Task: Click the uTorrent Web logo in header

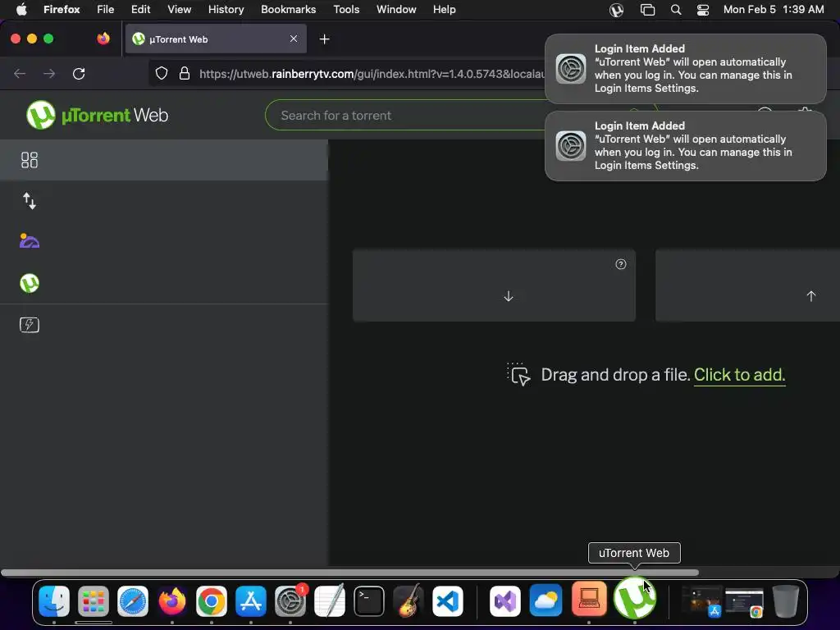Action: [97, 115]
